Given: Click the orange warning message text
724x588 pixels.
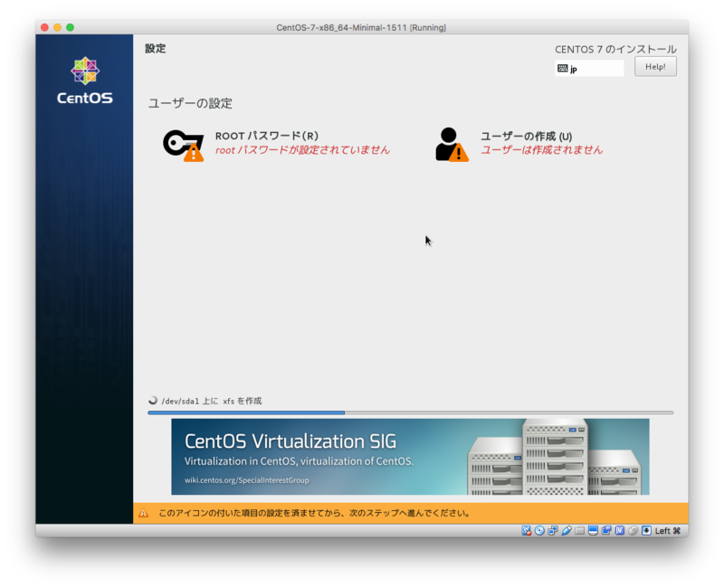Looking at the screenshot, I should (x=314, y=513).
